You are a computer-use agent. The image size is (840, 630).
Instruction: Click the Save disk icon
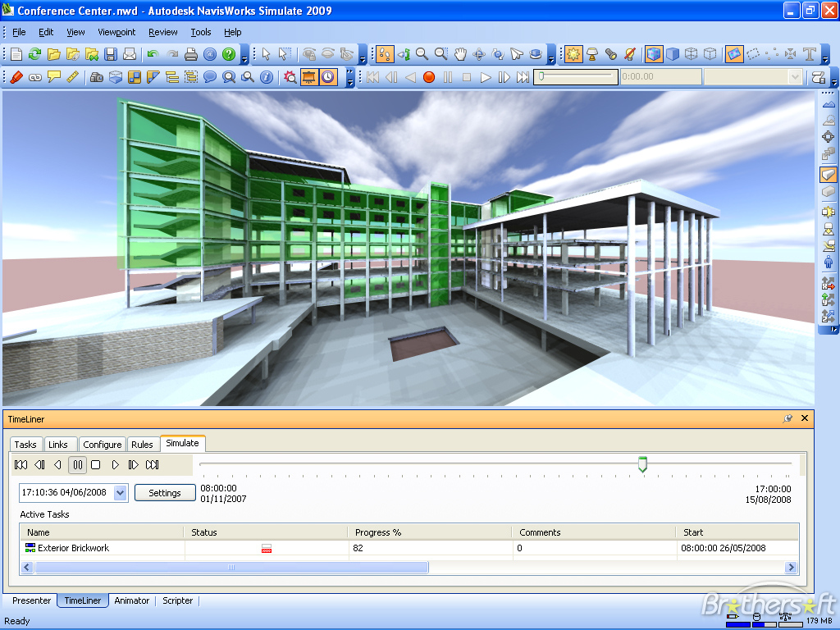pos(111,54)
